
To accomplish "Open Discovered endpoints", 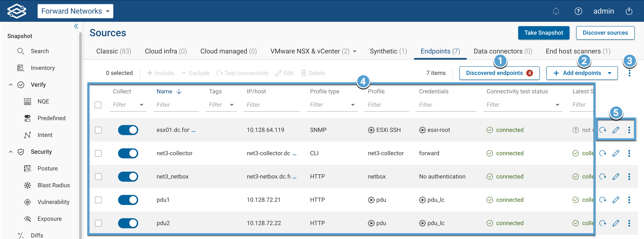I will tap(494, 73).
